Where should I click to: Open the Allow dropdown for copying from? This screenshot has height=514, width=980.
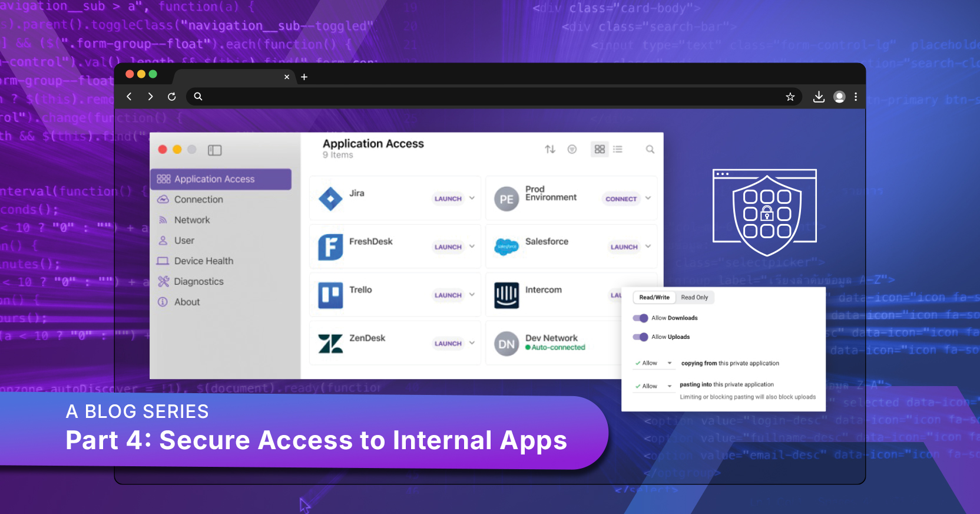pos(654,364)
